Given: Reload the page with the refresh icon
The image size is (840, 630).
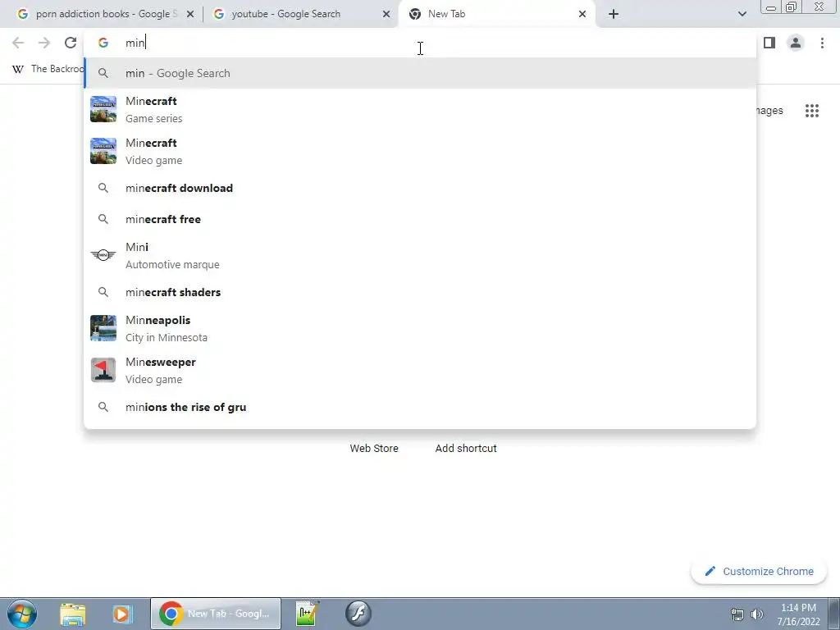Looking at the screenshot, I should (x=71, y=43).
